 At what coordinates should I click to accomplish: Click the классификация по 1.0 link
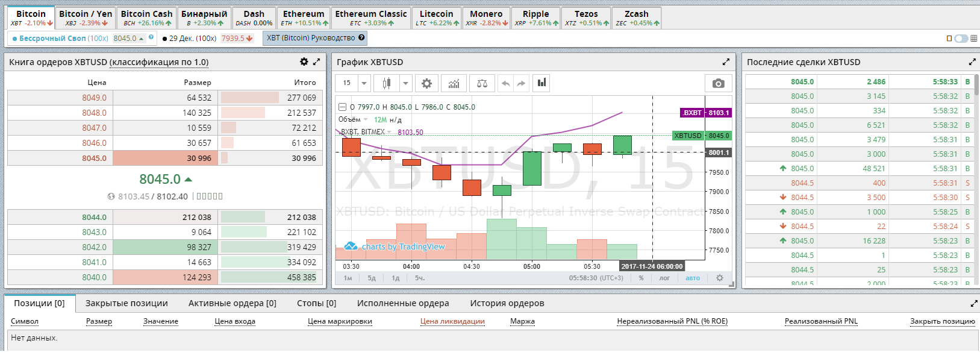(160, 62)
